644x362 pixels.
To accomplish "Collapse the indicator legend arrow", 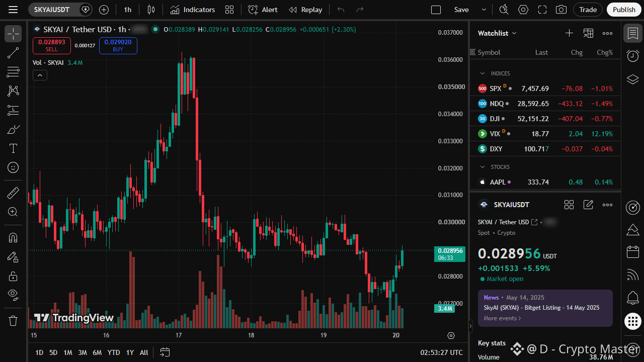I will (x=40, y=75).
